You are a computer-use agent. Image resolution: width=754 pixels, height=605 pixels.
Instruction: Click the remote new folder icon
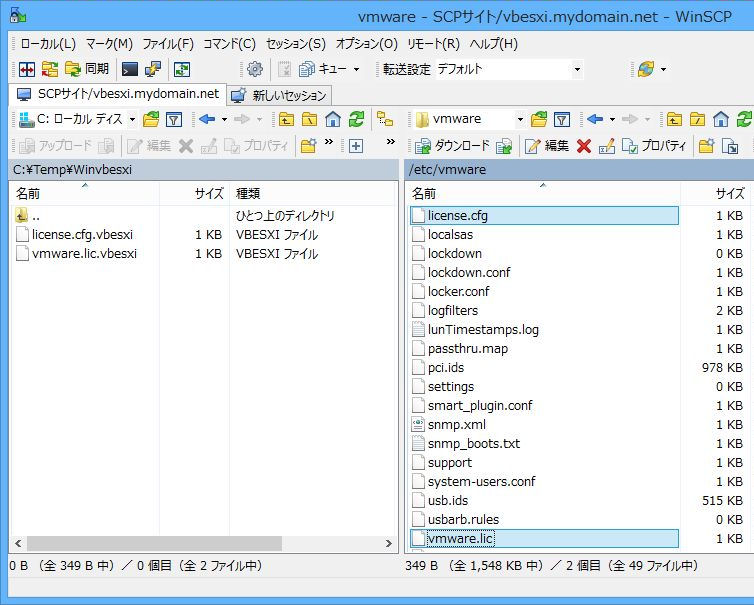point(706,146)
